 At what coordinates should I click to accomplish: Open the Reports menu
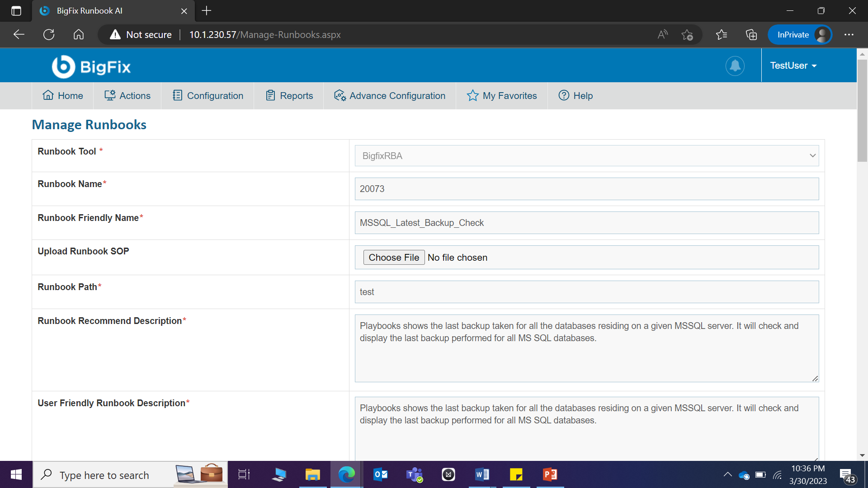[289, 96]
